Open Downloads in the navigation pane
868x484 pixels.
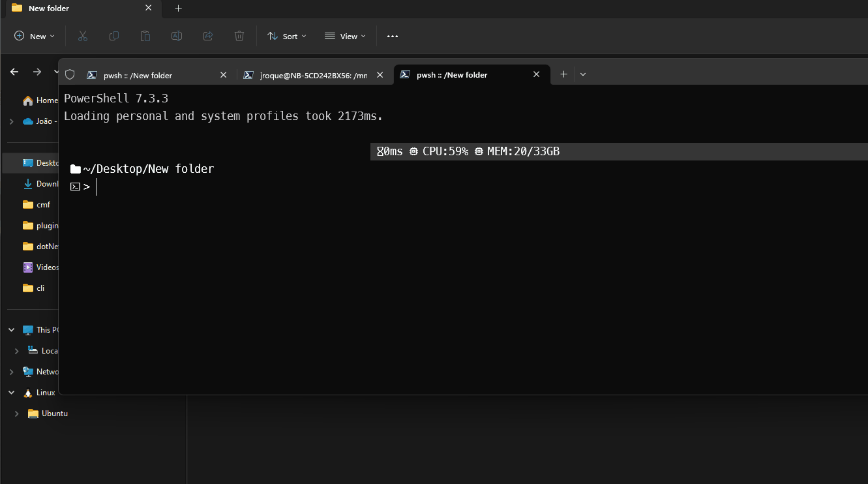click(39, 184)
